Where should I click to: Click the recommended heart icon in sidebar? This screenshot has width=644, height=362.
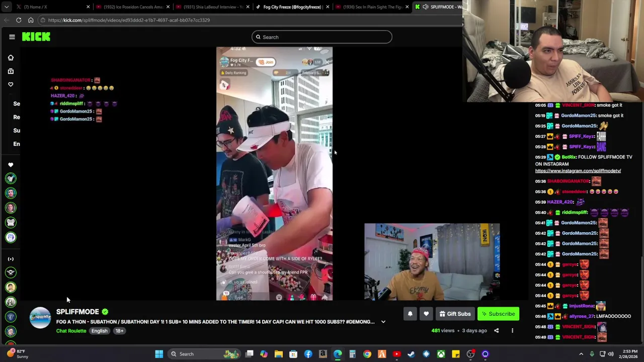pos(11,165)
